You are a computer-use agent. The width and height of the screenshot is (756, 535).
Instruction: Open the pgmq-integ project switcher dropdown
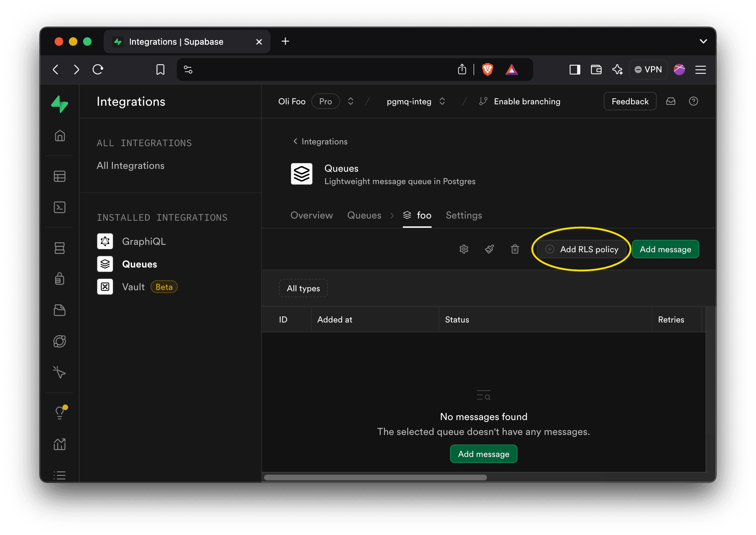coord(442,101)
